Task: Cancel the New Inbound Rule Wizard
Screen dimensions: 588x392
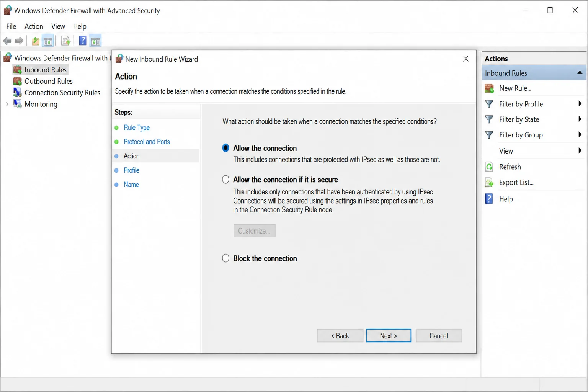Action: pos(439,336)
